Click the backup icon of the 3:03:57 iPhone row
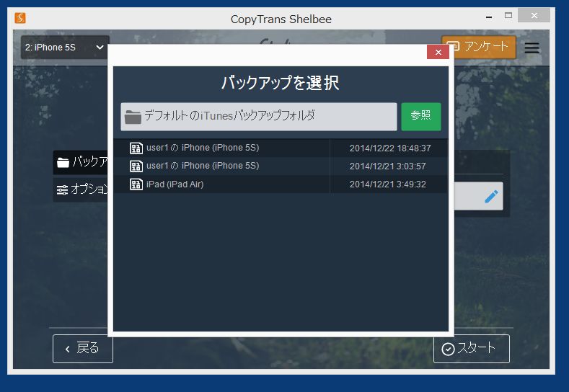Image resolution: width=569 pixels, height=392 pixels. coord(136,166)
